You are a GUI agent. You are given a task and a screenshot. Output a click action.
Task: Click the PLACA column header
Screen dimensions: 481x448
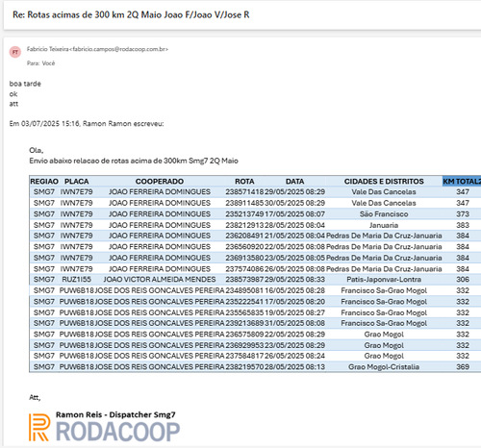76,182
